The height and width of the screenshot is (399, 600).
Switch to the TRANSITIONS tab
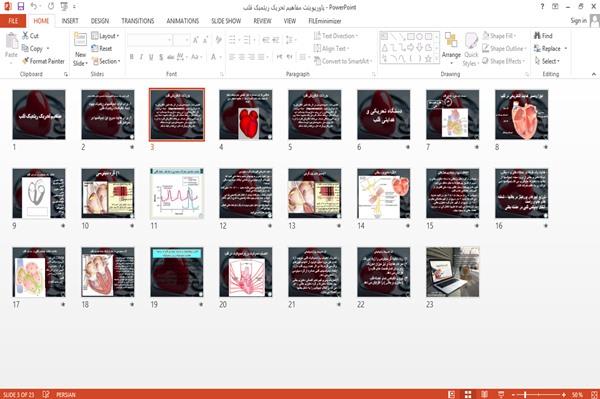[x=138, y=21]
